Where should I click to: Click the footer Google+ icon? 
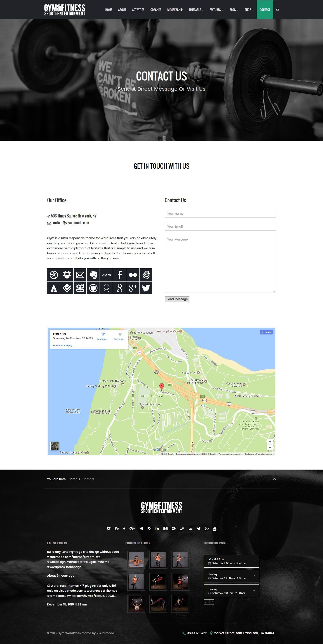coord(132,528)
